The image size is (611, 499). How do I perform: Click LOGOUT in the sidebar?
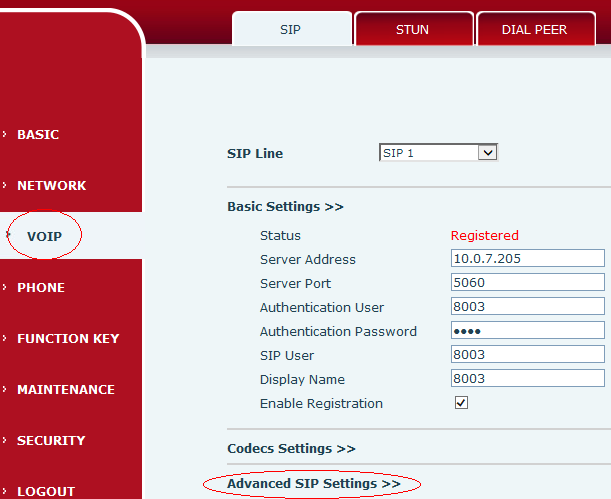click(46, 492)
